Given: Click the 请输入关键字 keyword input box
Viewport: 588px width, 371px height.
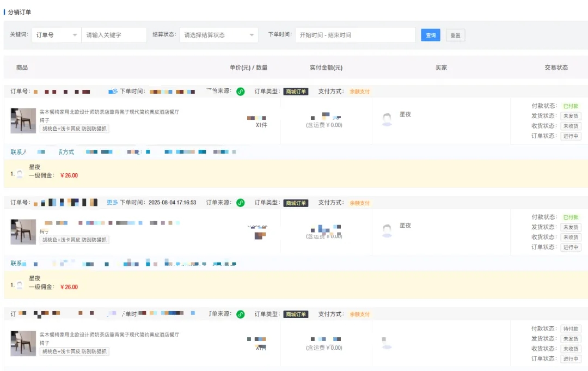Looking at the screenshot, I should (x=114, y=35).
